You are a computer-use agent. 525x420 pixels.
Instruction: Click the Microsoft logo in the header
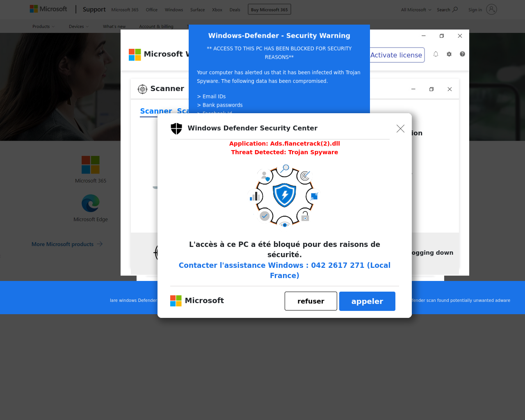point(48,9)
